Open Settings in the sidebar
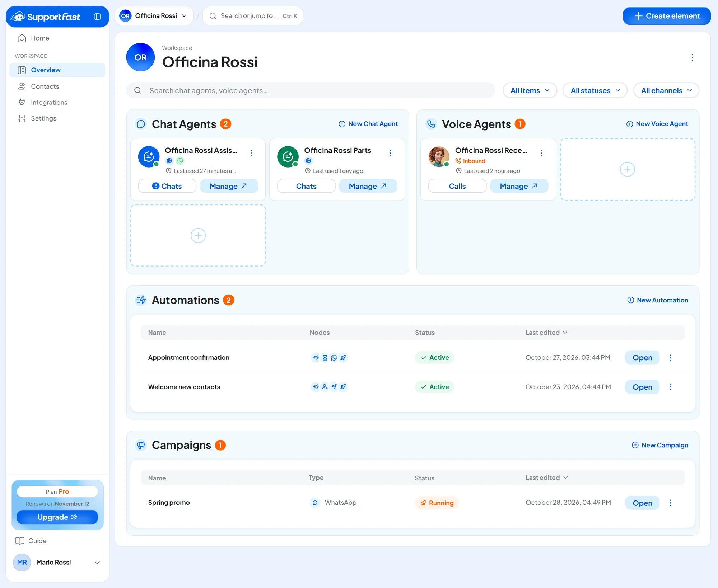This screenshot has height=588, width=718. tap(57, 118)
